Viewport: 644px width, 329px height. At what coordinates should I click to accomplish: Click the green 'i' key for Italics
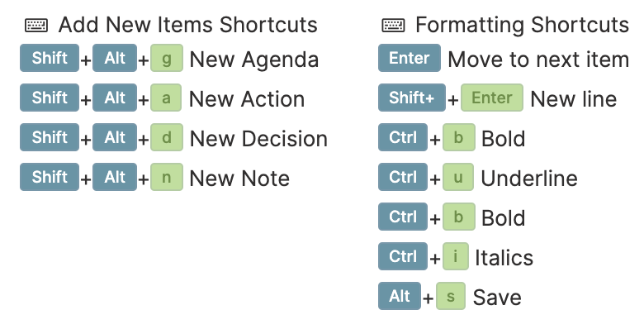coord(456,256)
